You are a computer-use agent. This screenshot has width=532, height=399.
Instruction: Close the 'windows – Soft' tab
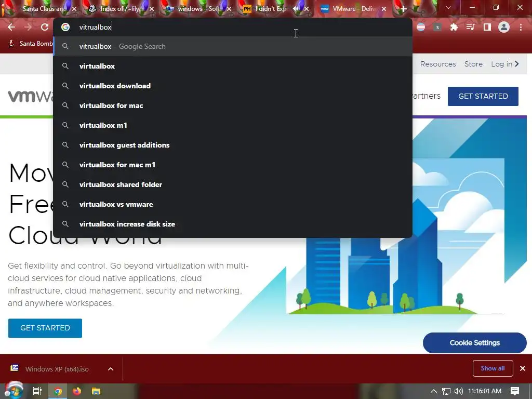(229, 9)
